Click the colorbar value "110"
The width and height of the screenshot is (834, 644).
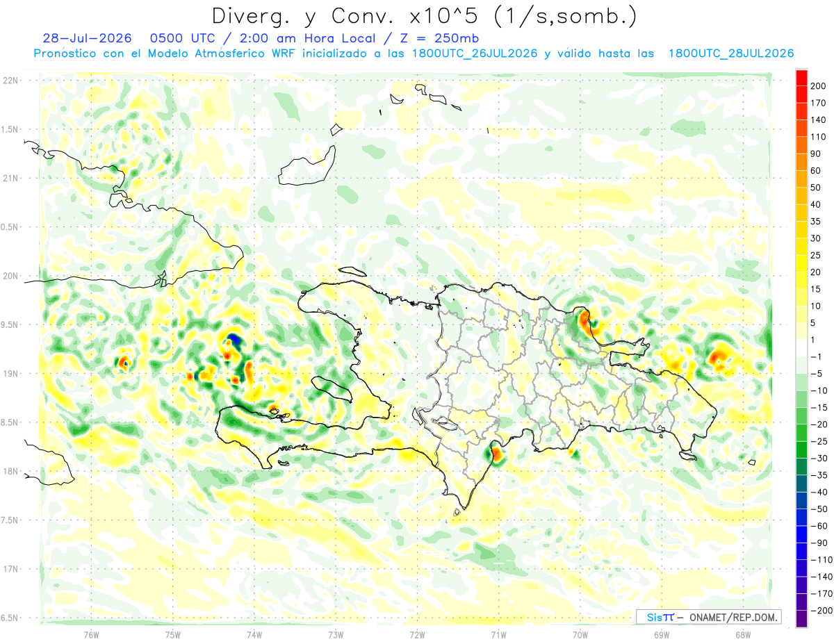(819, 138)
